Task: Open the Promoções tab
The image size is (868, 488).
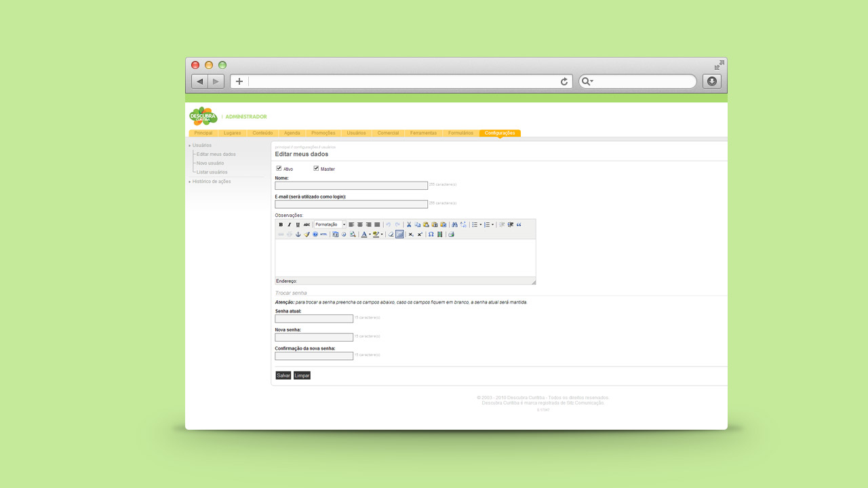Action: [323, 133]
